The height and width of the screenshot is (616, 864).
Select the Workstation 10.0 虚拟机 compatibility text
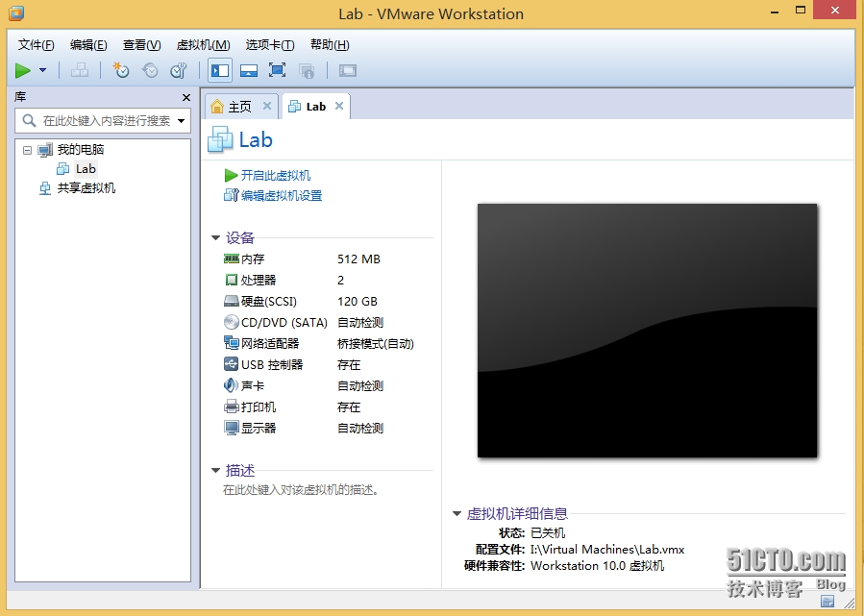point(598,566)
